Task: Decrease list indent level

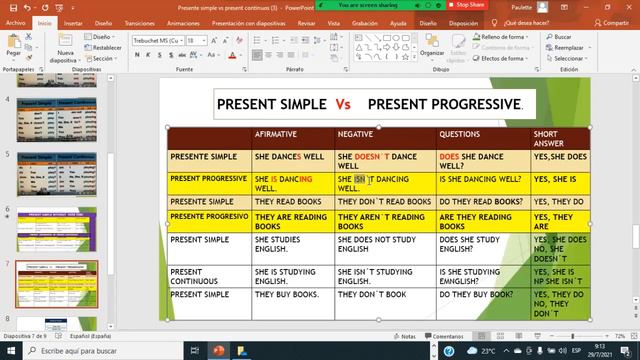Action: (294, 40)
